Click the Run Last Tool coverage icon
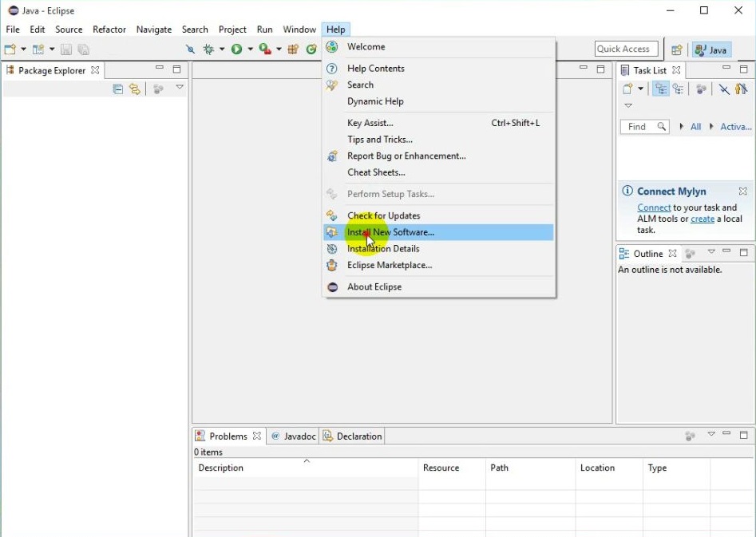The image size is (756, 537). pos(265,49)
